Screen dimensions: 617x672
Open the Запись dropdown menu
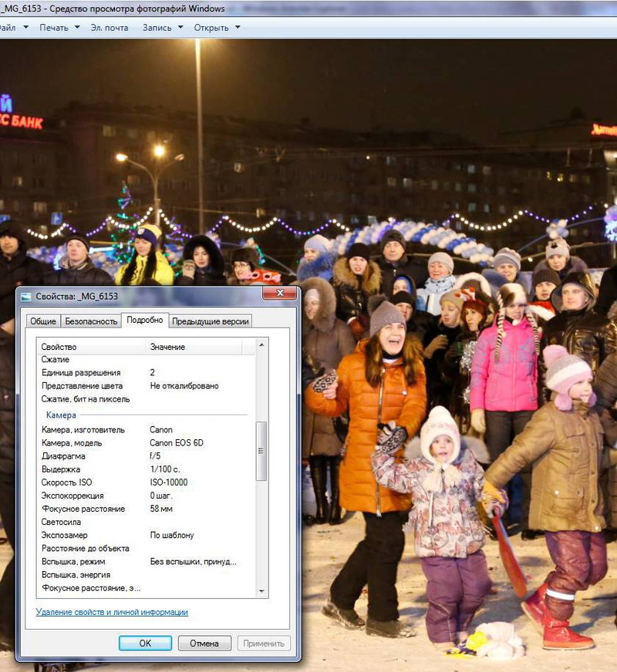pos(163,28)
